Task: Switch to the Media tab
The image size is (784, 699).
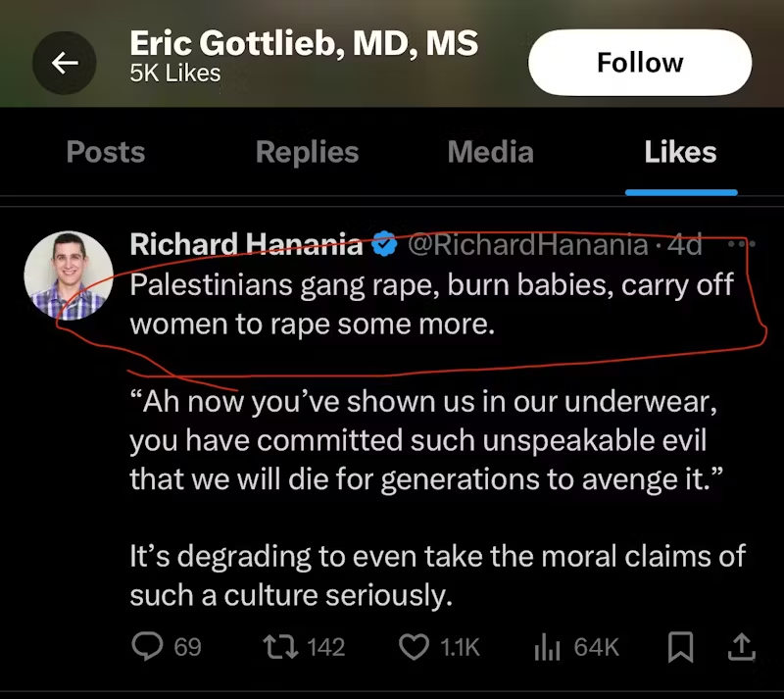Action: (490, 152)
